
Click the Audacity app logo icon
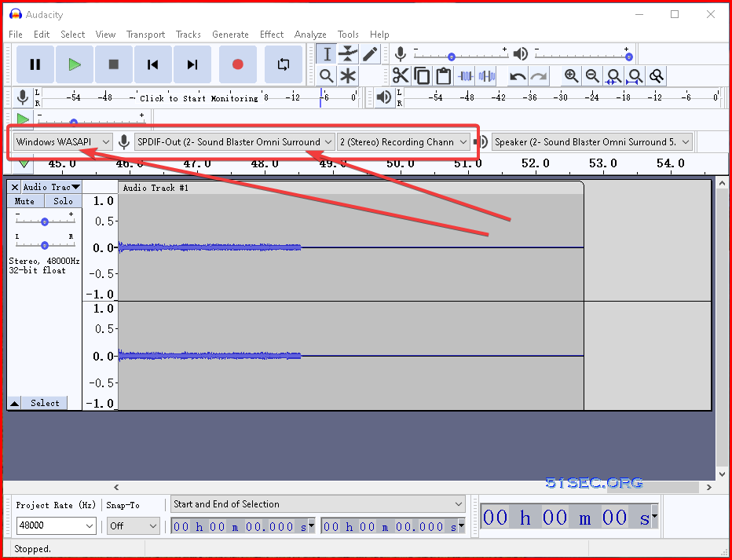[x=16, y=14]
